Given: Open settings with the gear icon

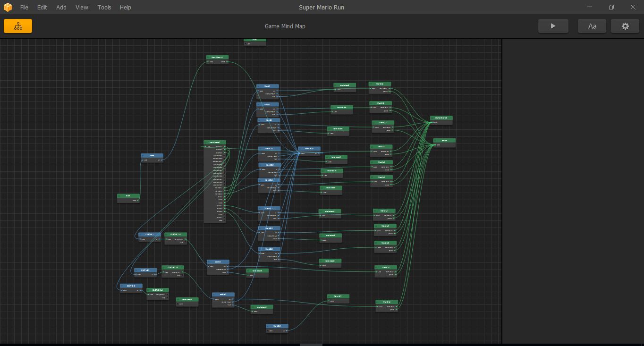Looking at the screenshot, I should [625, 26].
